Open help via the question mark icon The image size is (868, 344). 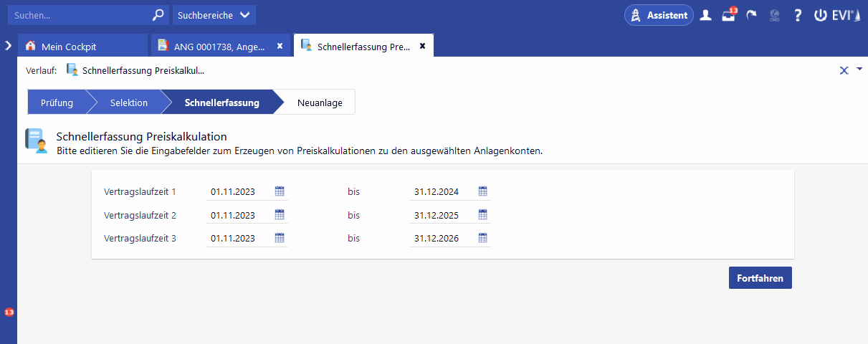pos(797,15)
